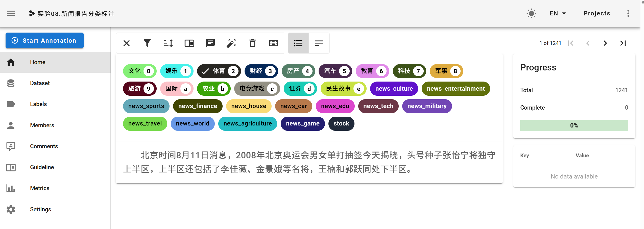Collapse the sidebar with the hamburger menu
644x229 pixels.
(11, 13)
